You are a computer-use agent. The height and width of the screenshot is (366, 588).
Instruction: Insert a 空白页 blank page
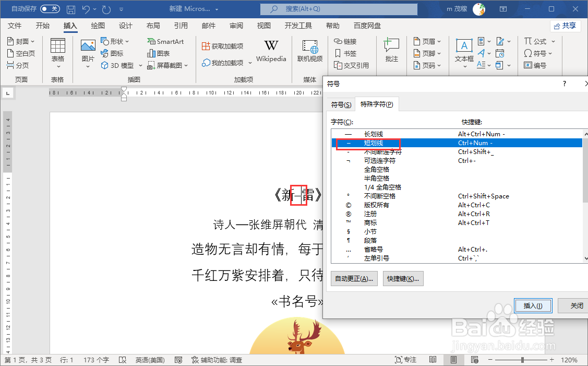21,53
